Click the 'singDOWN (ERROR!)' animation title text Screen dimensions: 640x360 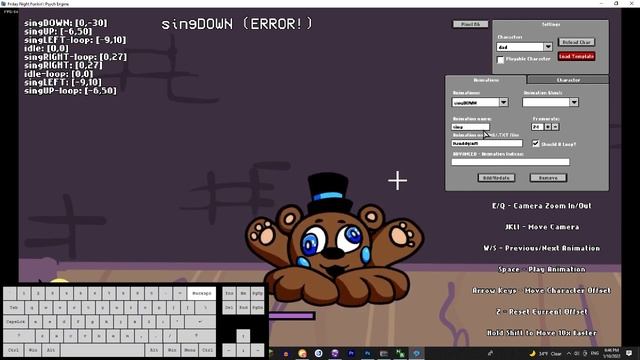237,24
